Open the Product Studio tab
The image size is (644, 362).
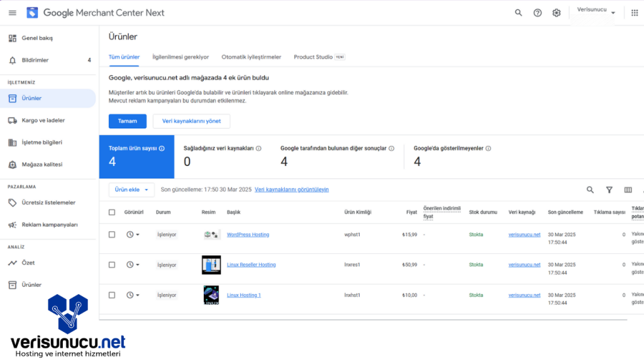pos(319,57)
